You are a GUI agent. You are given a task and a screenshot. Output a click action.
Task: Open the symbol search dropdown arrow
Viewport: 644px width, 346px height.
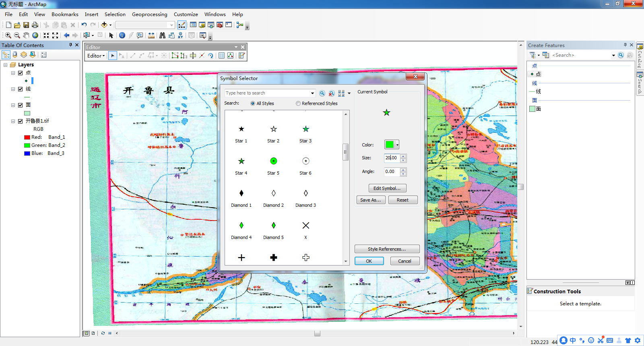(x=312, y=93)
